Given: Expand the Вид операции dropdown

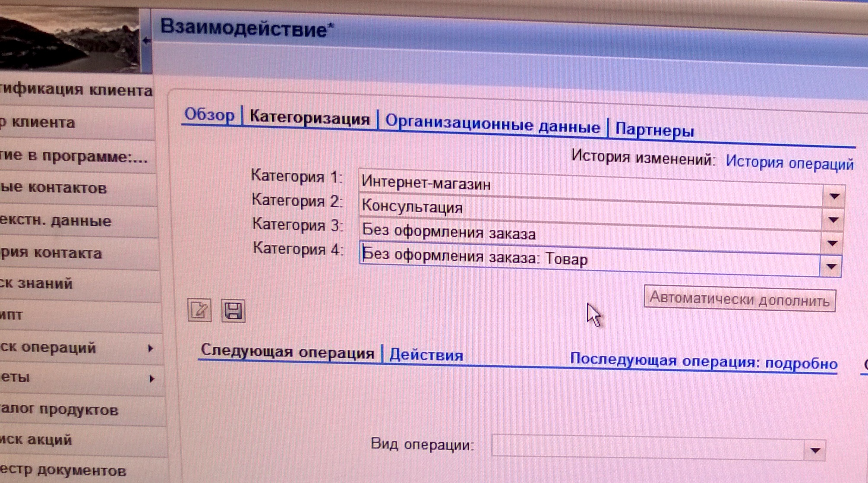Looking at the screenshot, I should click(814, 451).
